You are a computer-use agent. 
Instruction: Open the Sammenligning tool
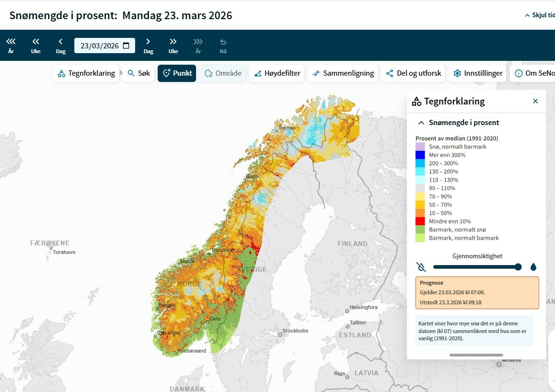click(343, 73)
